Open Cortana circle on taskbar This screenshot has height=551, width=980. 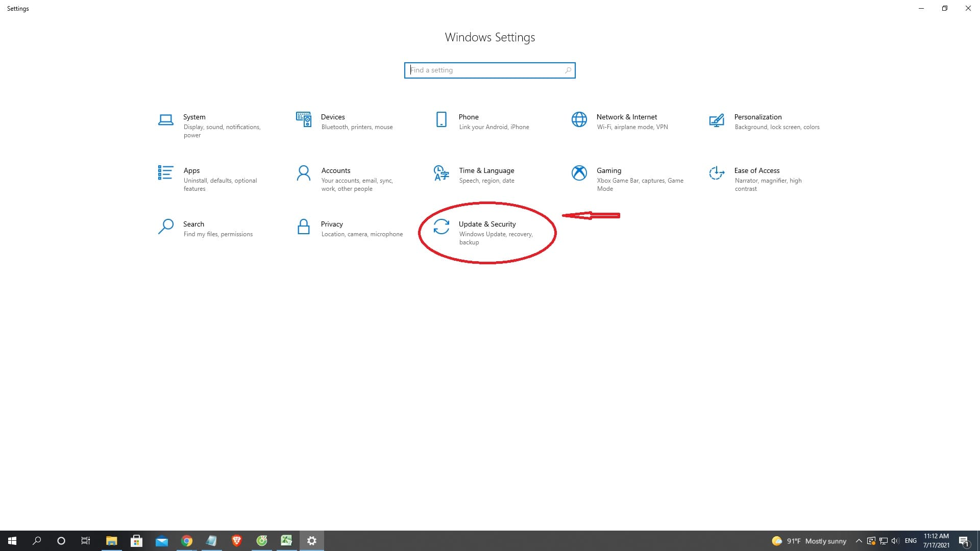61,541
